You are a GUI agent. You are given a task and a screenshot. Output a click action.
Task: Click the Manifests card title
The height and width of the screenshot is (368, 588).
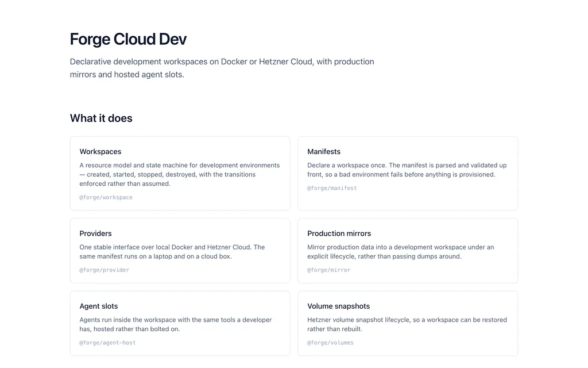[324, 152]
